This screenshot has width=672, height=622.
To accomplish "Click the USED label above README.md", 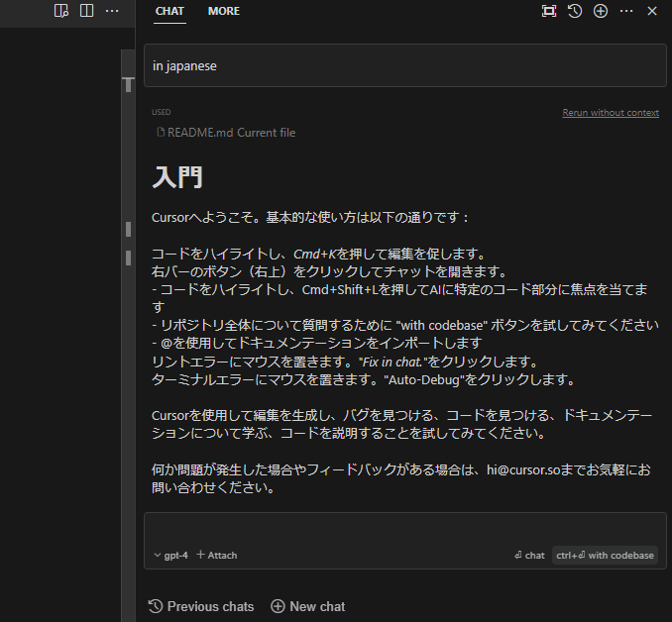I will [162, 112].
